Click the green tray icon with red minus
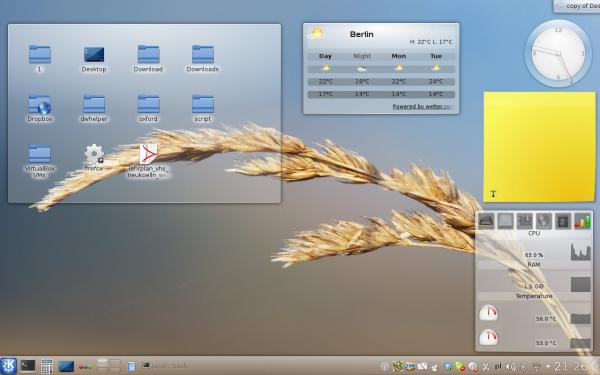The image size is (600, 375). tap(460, 367)
